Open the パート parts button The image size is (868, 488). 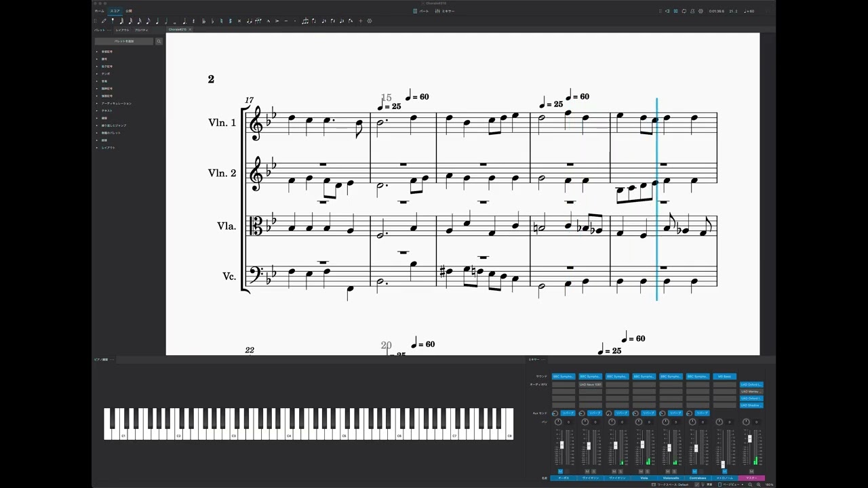[421, 11]
